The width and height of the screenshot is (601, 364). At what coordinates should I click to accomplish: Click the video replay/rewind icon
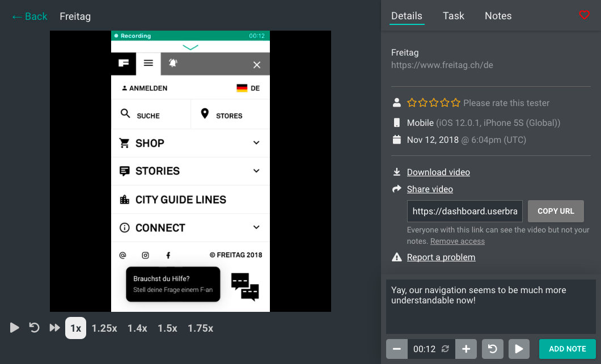(35, 328)
